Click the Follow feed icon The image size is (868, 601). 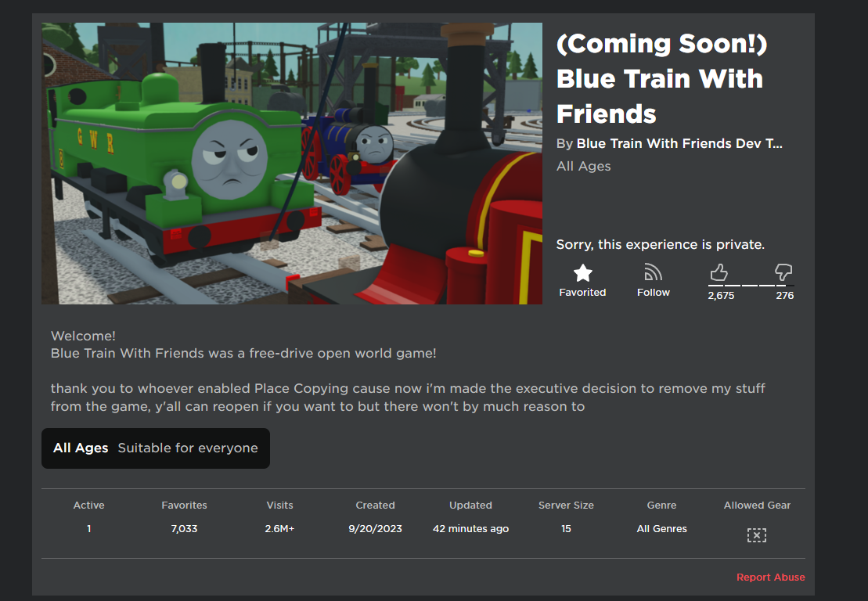coord(654,273)
